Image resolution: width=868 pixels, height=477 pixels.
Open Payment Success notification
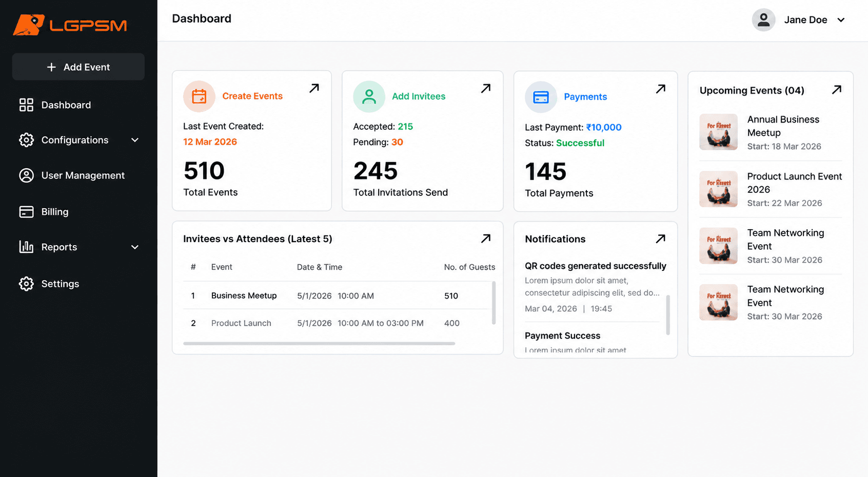562,336
